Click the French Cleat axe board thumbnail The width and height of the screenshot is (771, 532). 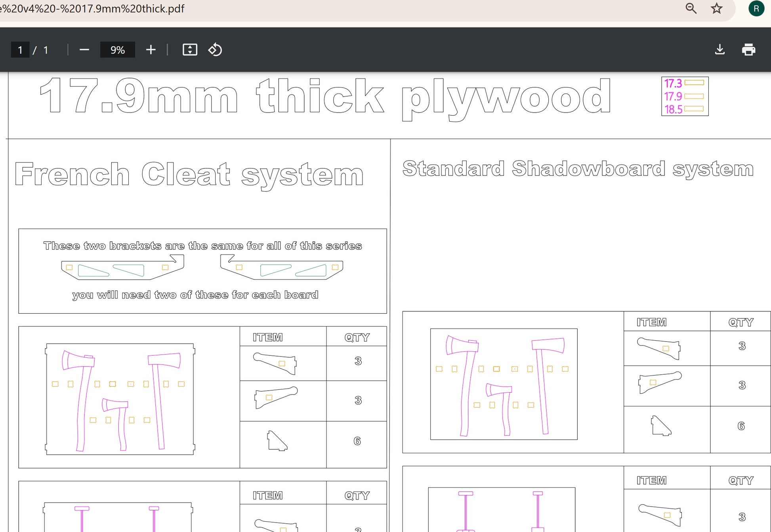(x=120, y=399)
